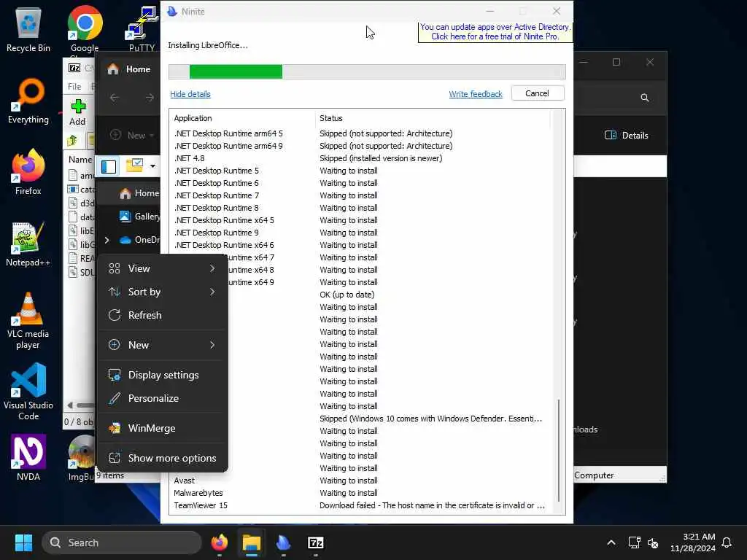This screenshot has height=560, width=747.
Task: Click the search icon in File Explorer
Action: pos(645,98)
